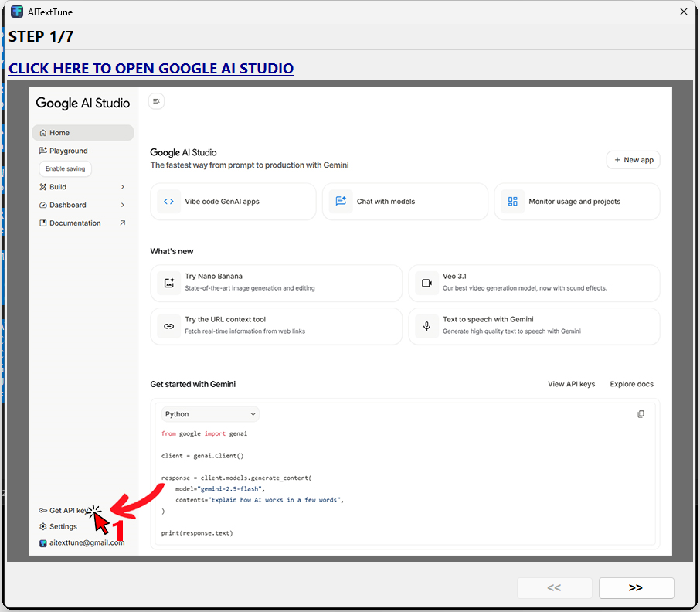
Task: Click 'The fastest way from prompt' tagline
Action: [250, 165]
